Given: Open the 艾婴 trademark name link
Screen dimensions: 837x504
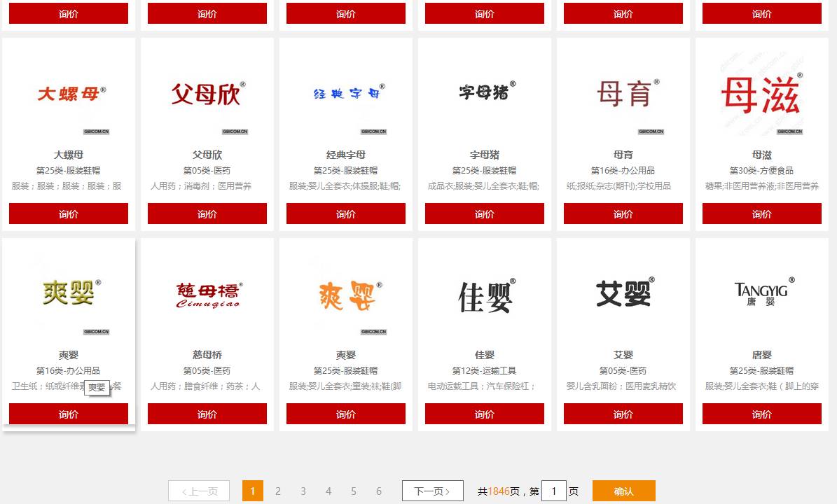Looking at the screenshot, I should coord(622,354).
